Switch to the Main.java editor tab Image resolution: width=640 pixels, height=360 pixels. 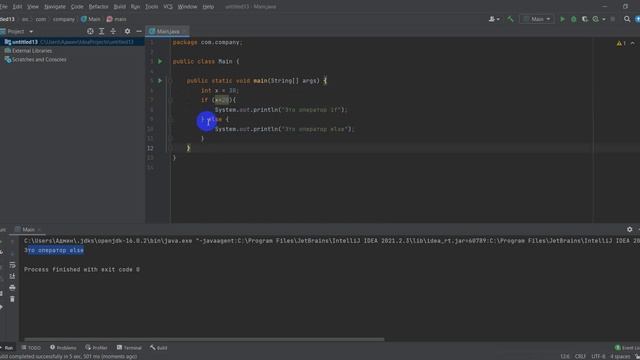coord(167,31)
